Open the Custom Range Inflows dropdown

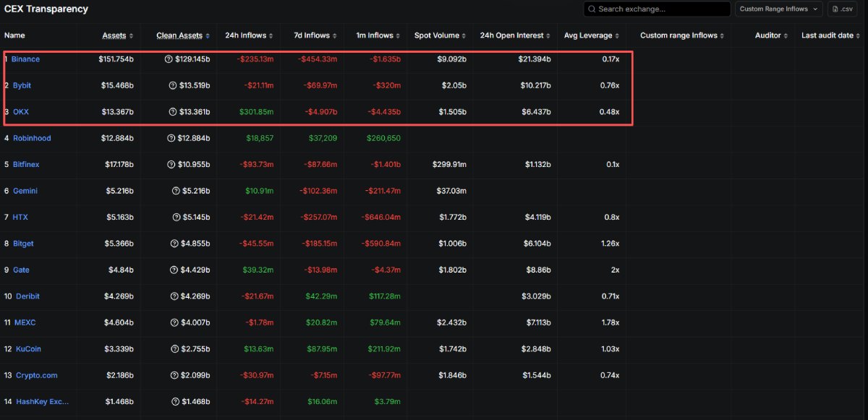coord(779,9)
